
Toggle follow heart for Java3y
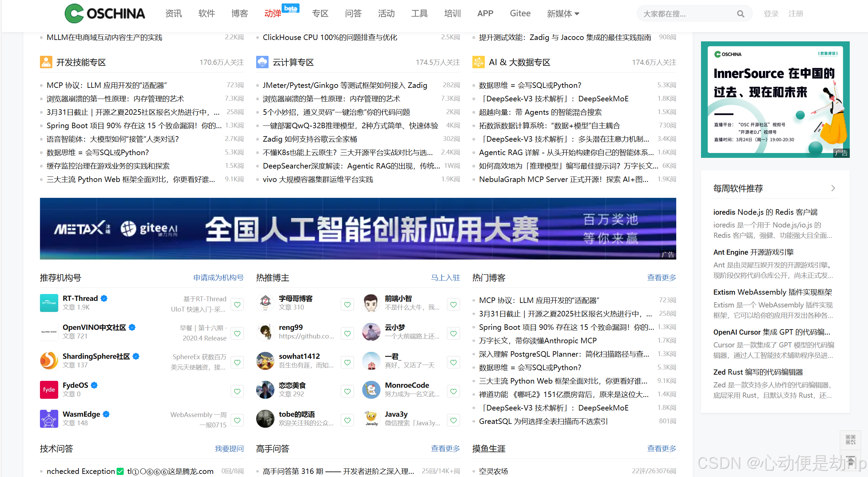pyautogui.click(x=453, y=420)
